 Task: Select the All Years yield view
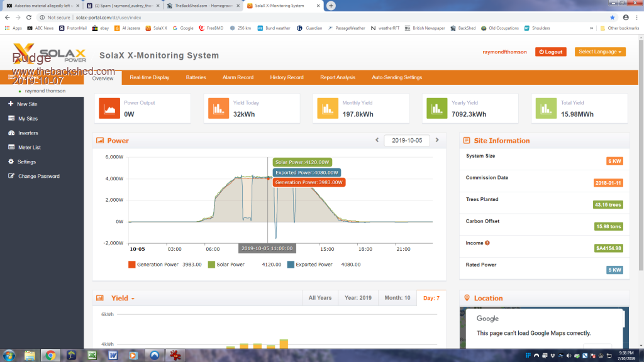tap(319, 298)
